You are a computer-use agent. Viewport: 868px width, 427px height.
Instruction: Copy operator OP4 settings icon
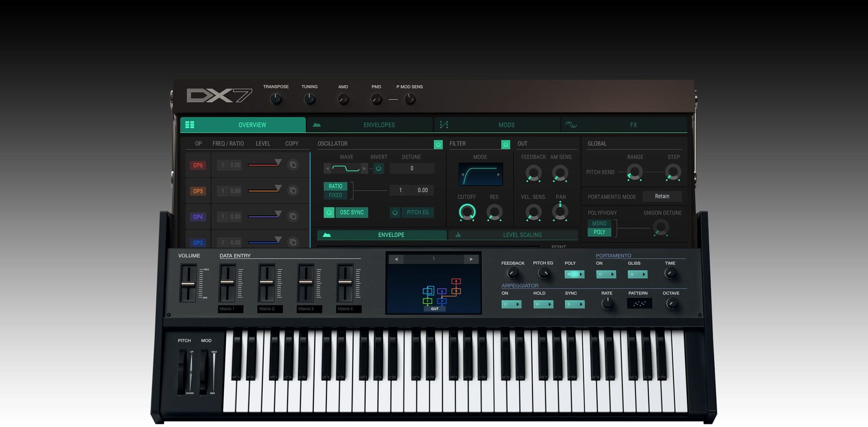pyautogui.click(x=293, y=216)
